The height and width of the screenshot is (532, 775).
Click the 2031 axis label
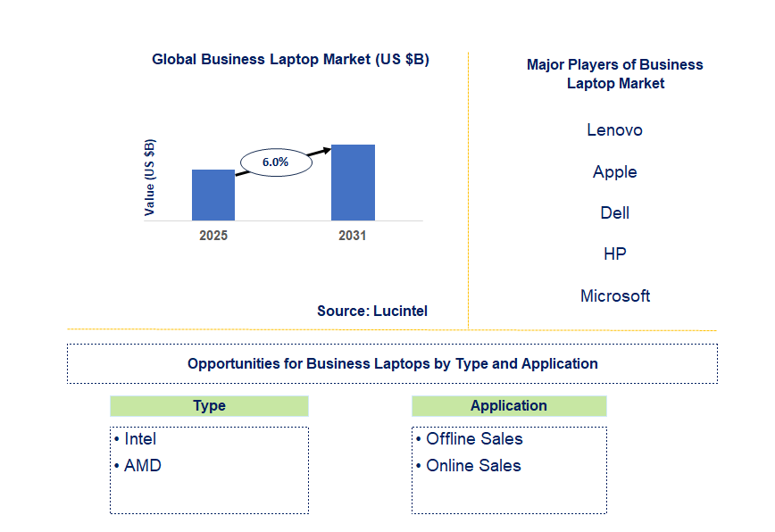pos(353,236)
